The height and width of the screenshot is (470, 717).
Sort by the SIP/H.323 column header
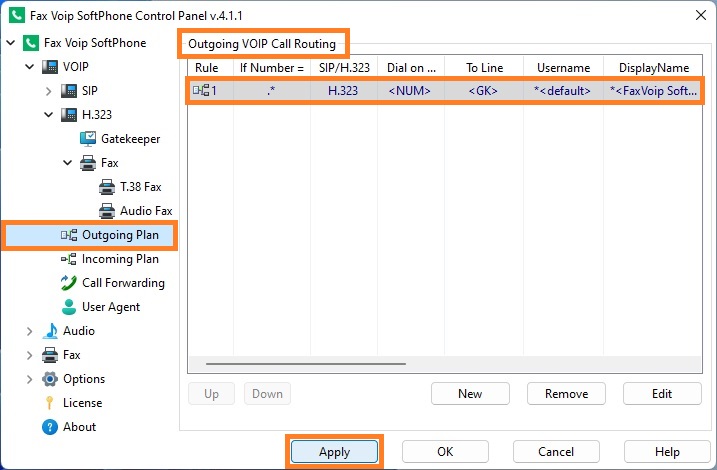[x=344, y=68]
